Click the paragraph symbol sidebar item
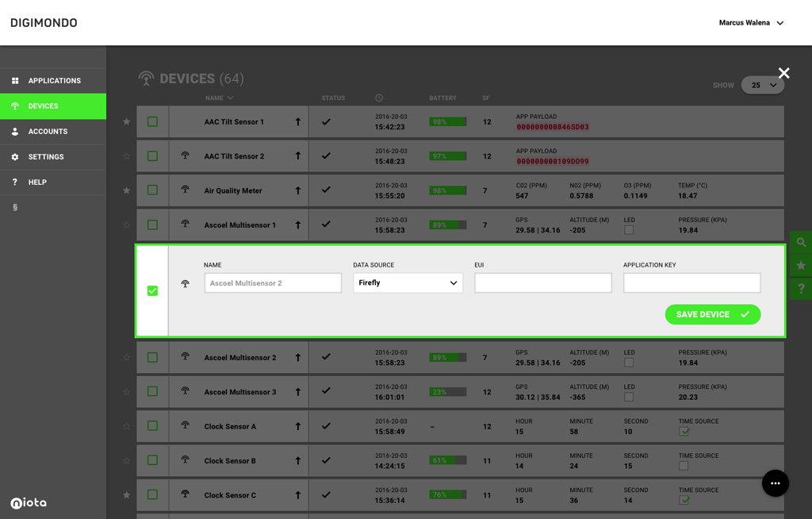Viewport: 812px width, 519px height. tap(15, 207)
